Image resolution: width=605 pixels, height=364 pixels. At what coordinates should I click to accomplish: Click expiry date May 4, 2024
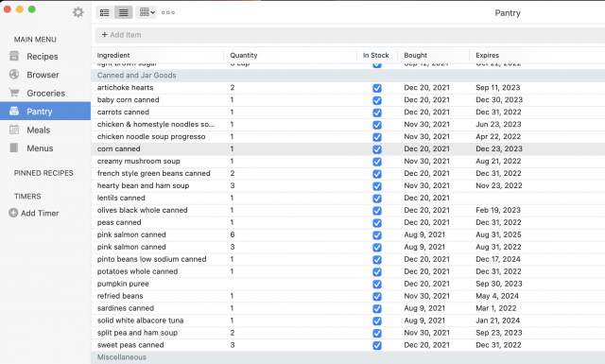[497, 296]
